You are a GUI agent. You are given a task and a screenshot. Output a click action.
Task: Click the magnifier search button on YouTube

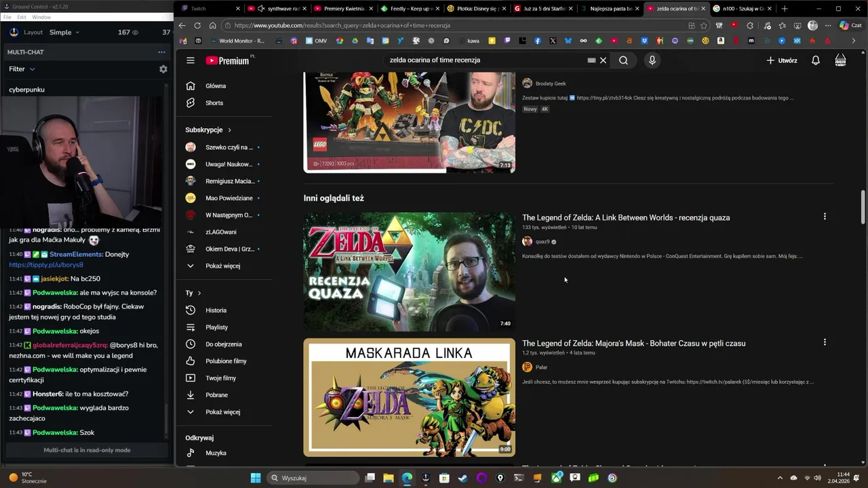click(623, 60)
